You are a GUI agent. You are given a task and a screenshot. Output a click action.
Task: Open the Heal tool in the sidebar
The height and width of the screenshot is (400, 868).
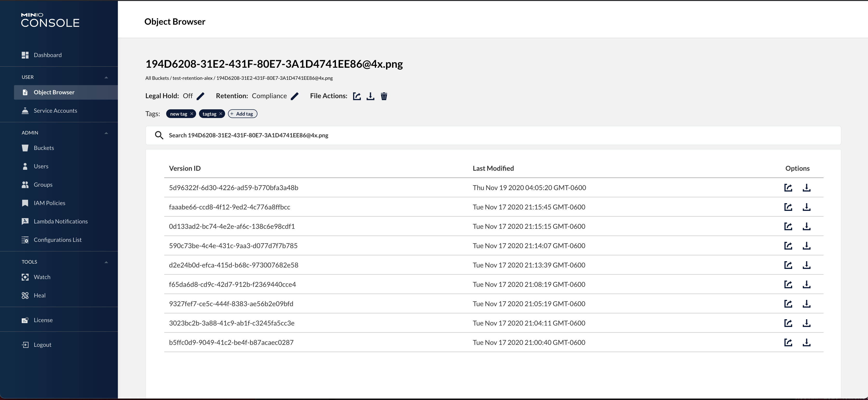click(x=39, y=295)
